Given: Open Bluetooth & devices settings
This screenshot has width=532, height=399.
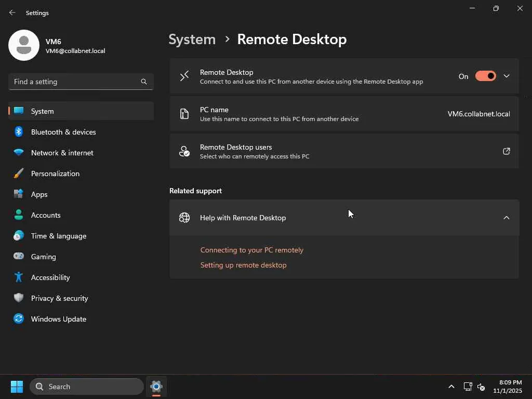Looking at the screenshot, I should (81, 131).
